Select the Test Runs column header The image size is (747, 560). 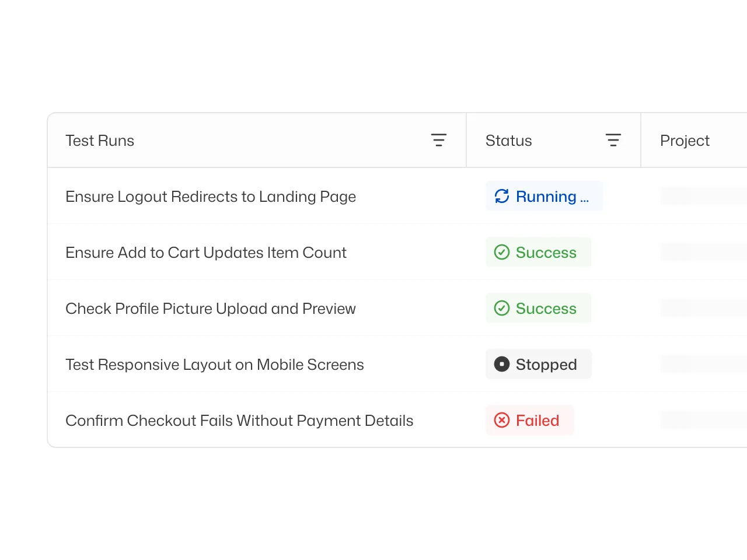pos(100,141)
